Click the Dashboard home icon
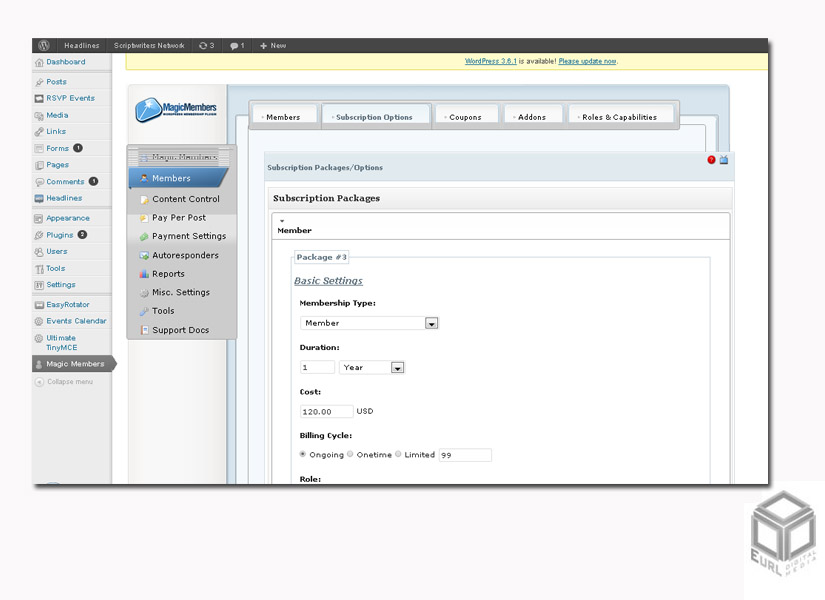825x600 pixels. [39, 63]
